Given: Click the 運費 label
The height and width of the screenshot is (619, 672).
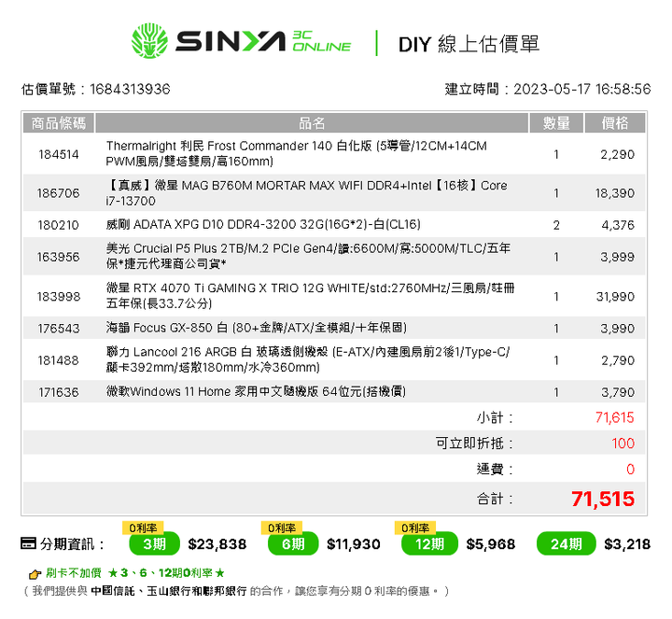Looking at the screenshot, I should pyautogui.click(x=495, y=469).
